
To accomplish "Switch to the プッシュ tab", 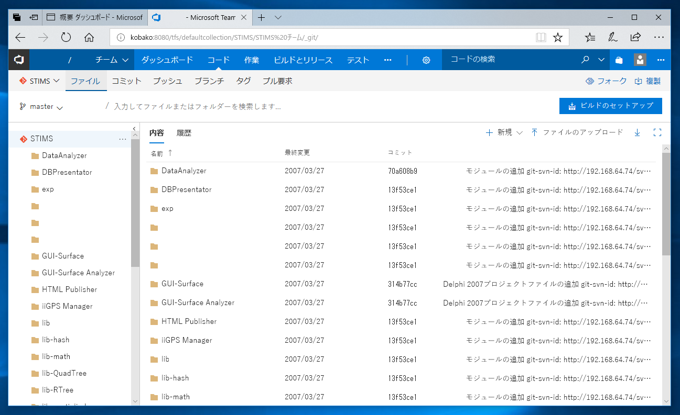I will [x=167, y=81].
